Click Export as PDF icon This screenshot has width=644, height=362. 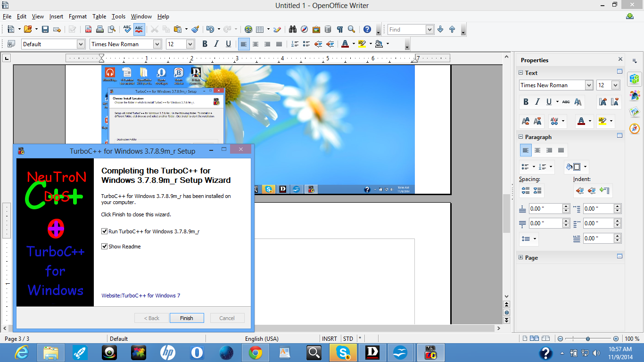(x=88, y=29)
